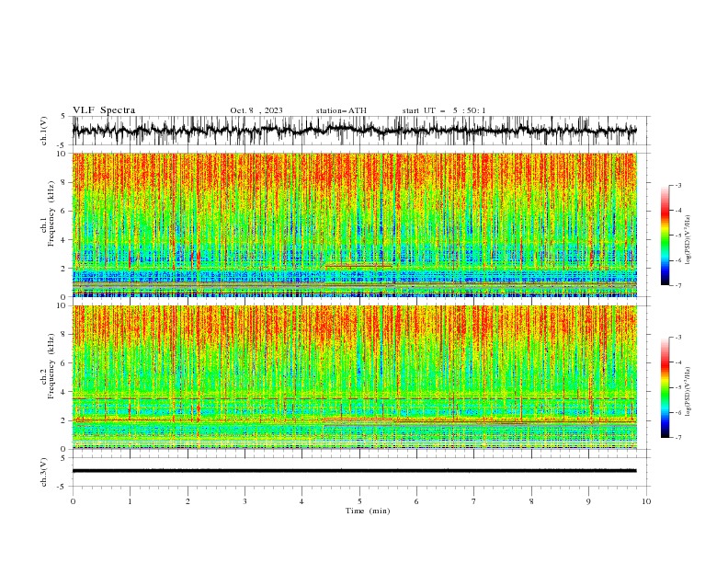Click the "ch.3(V)" waveform axis label
The width and height of the screenshot is (728, 563).
[44, 472]
